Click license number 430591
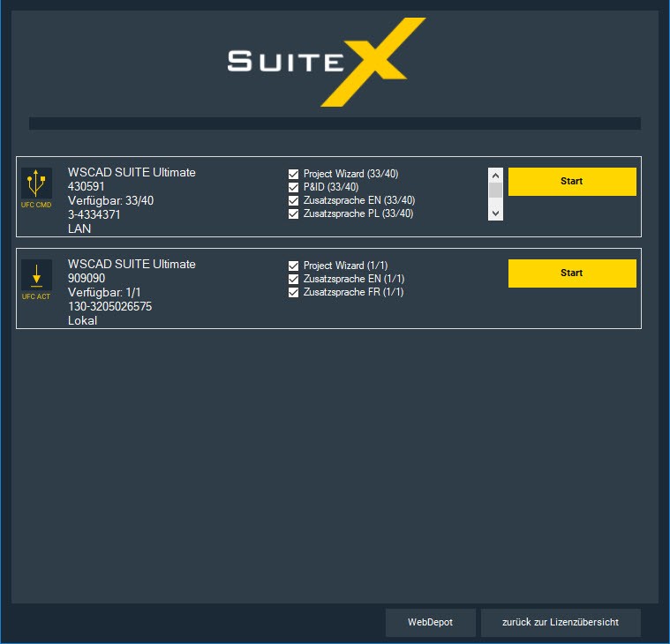670x644 pixels. [86, 186]
